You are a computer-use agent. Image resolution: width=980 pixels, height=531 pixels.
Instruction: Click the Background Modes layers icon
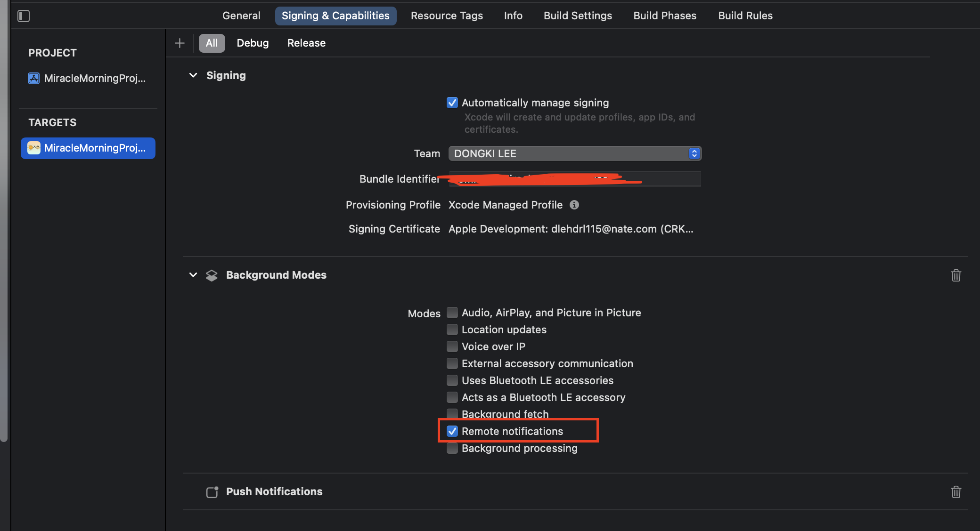(x=212, y=275)
